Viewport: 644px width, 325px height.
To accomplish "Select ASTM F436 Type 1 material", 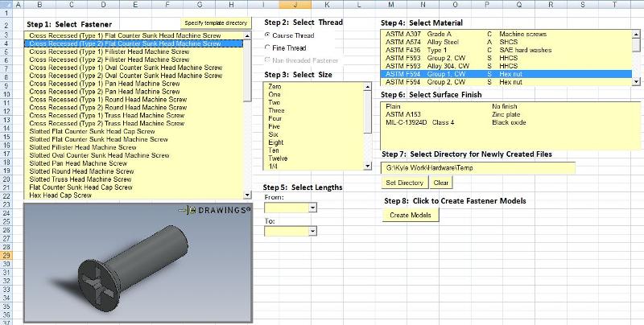I will click(x=506, y=50).
